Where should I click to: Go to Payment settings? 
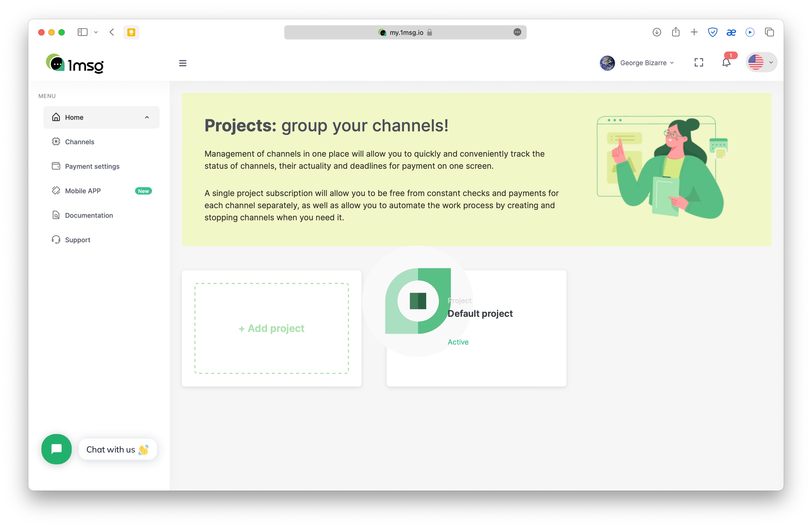pos(92,166)
